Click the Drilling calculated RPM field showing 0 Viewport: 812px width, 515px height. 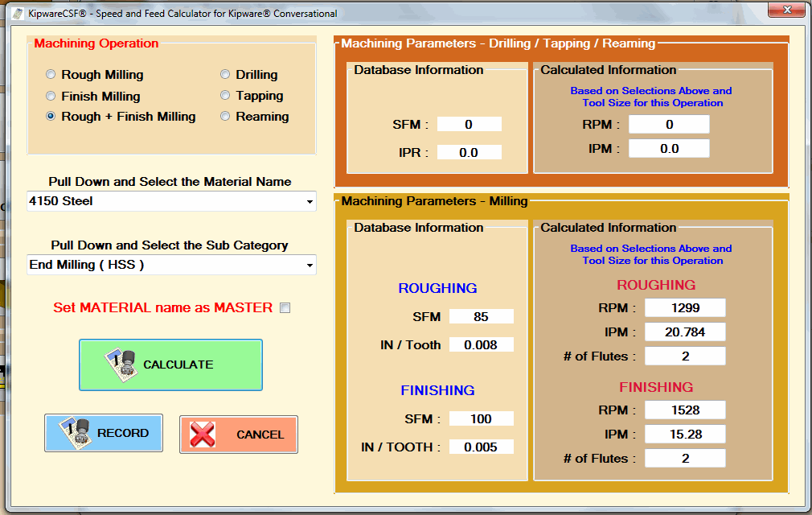coord(669,125)
